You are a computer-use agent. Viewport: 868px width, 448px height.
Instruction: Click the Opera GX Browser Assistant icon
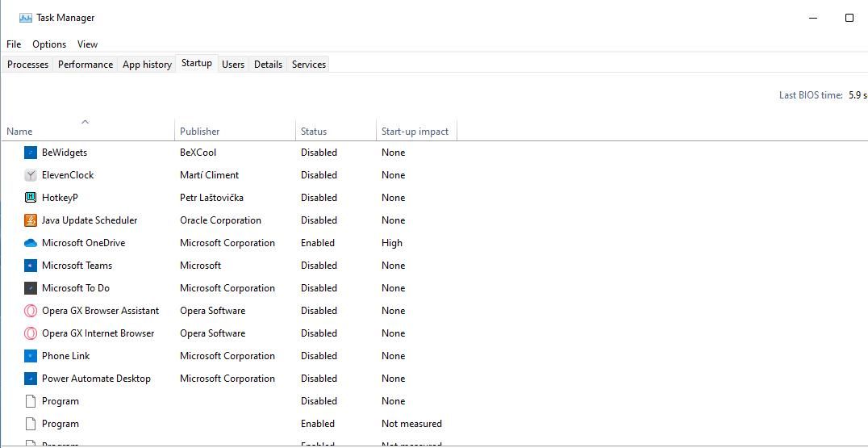tap(31, 311)
